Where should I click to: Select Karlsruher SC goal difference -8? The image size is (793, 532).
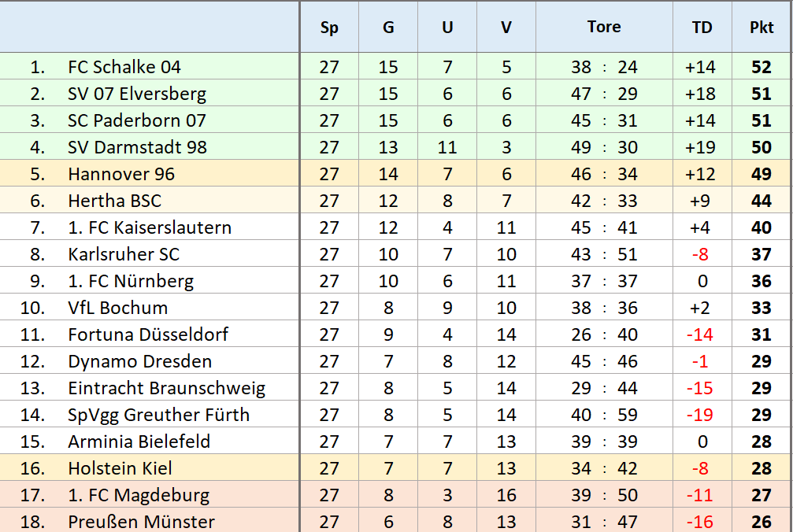coord(700,254)
